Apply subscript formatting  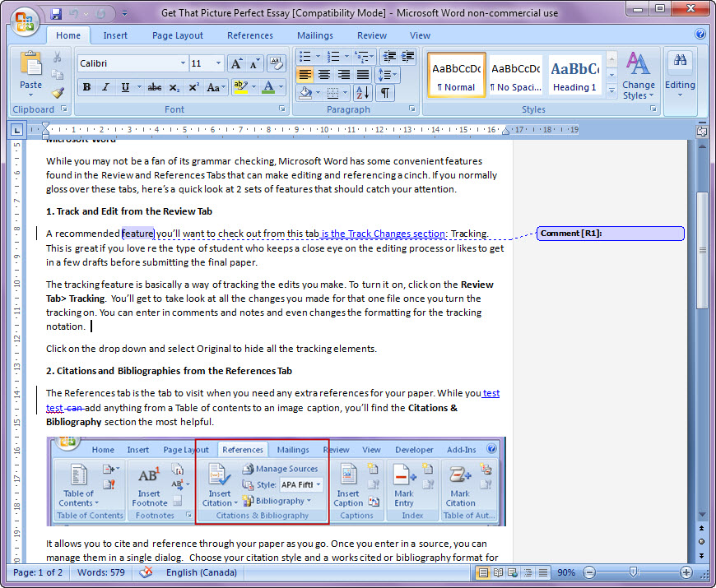click(x=174, y=87)
